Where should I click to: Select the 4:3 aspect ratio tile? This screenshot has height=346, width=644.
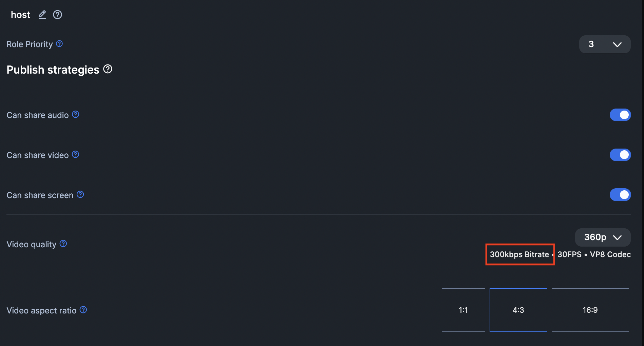pos(518,310)
